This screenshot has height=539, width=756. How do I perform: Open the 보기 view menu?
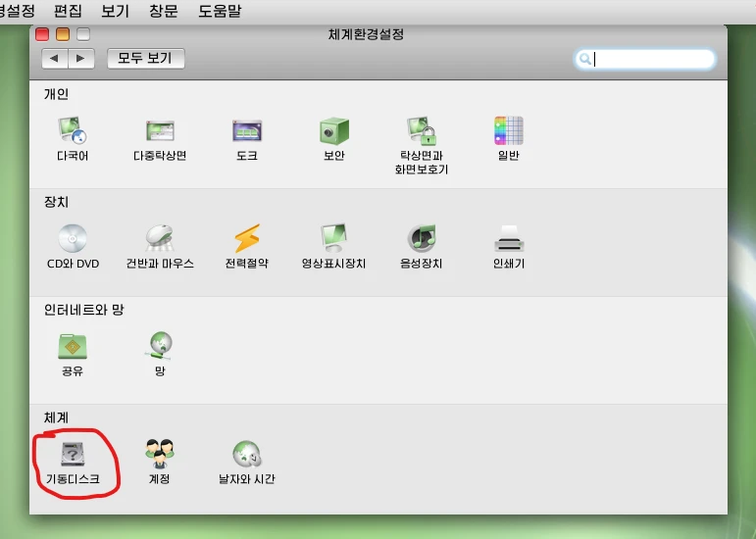(x=115, y=11)
